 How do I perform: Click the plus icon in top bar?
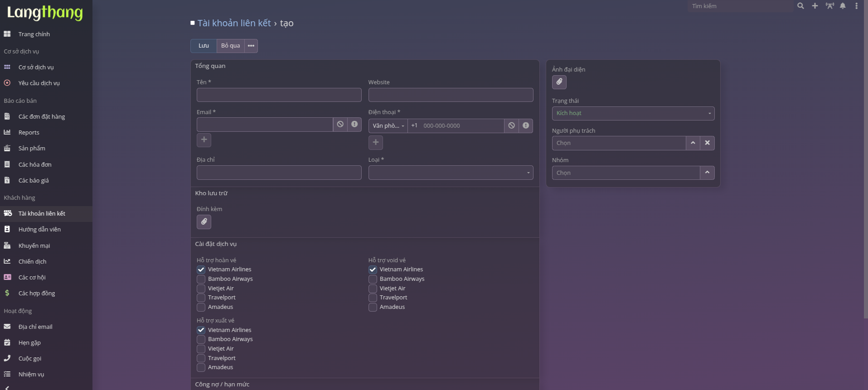(x=815, y=6)
